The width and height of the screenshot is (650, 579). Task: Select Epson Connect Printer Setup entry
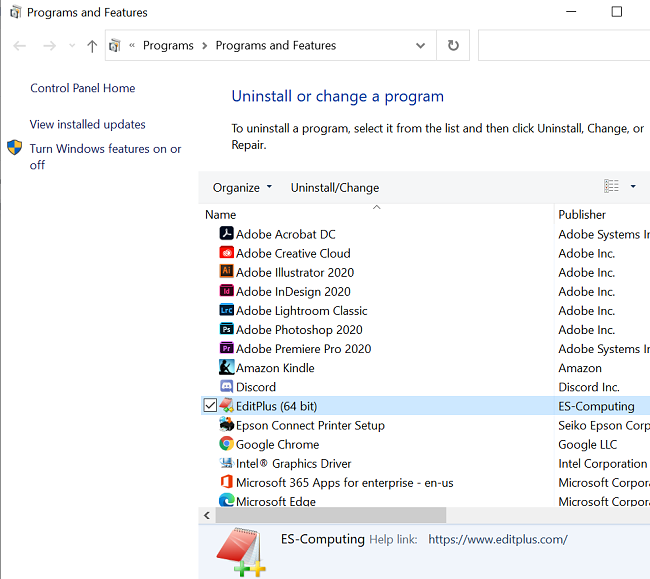[310, 425]
